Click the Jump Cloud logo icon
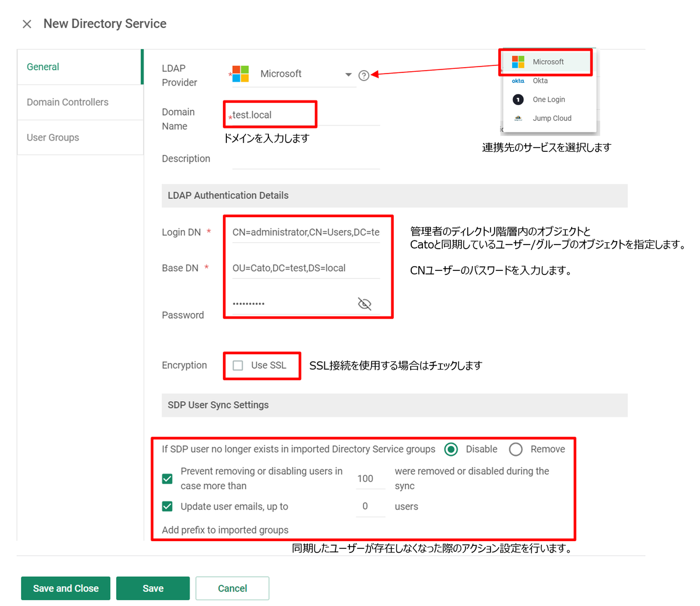This screenshot has height=606, width=700. click(518, 118)
